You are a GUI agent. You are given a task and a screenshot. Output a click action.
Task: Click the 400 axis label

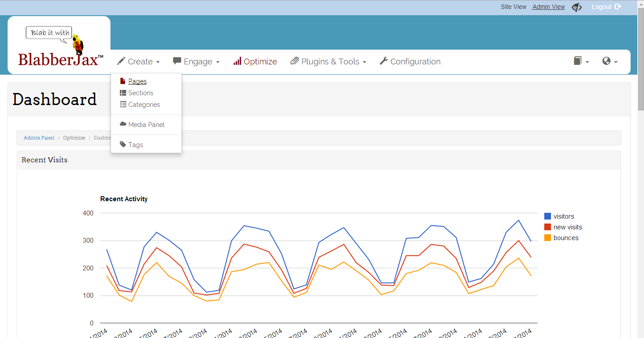click(88, 213)
